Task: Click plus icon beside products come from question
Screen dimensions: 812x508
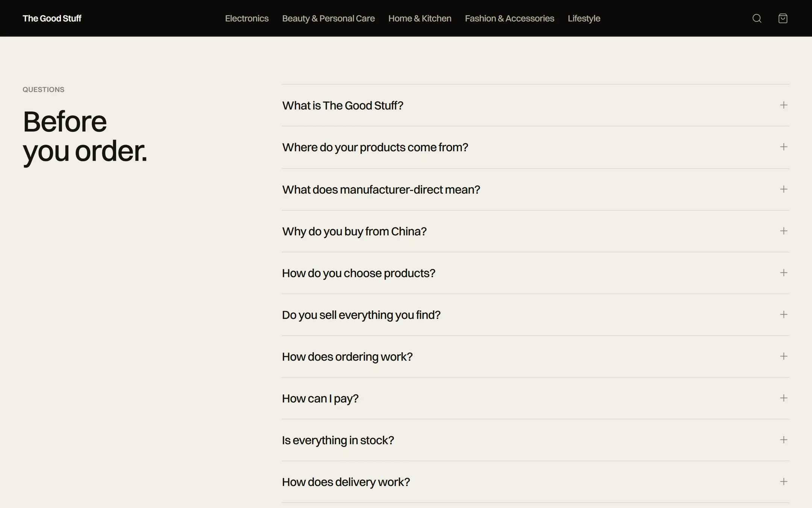Action: (783, 147)
